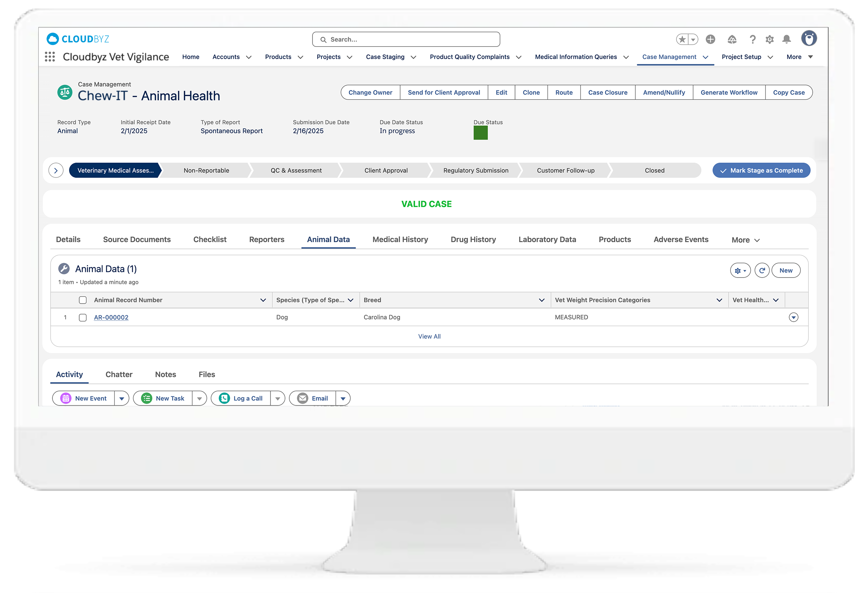Click the New Task list icon
868x601 pixels.
pyautogui.click(x=146, y=398)
